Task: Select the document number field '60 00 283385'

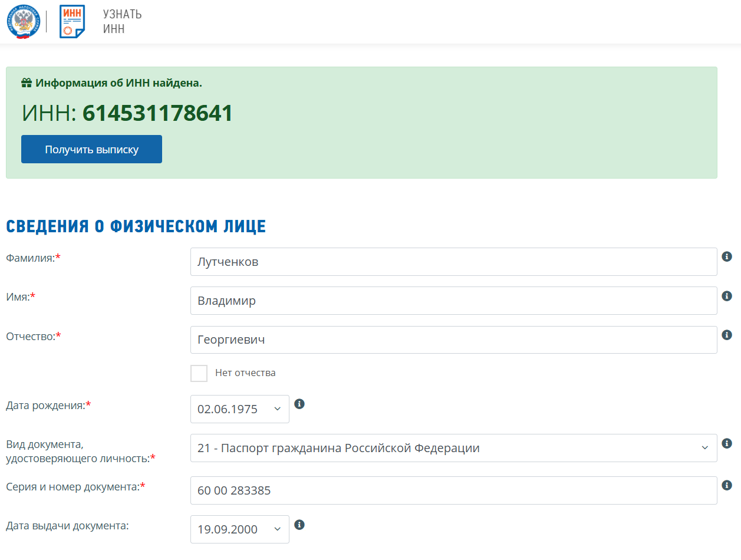Action: 453,490
